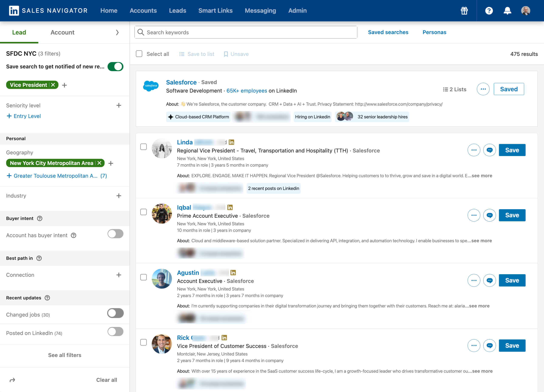Open the notifications bell
The width and height of the screenshot is (544, 392).
pos(507,11)
